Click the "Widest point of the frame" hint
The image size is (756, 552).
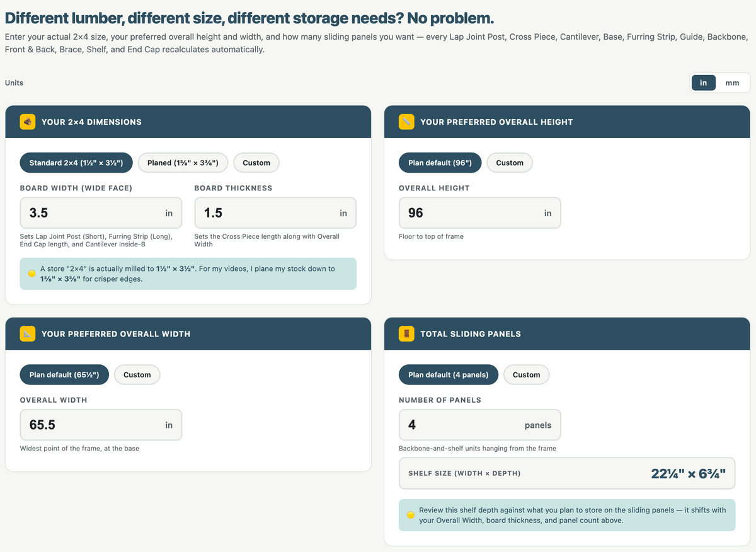pyautogui.click(x=79, y=448)
